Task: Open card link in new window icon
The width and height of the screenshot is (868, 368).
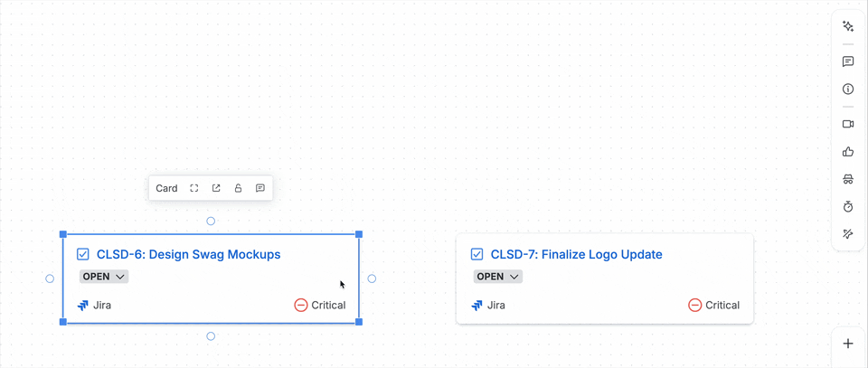Action: tap(216, 188)
